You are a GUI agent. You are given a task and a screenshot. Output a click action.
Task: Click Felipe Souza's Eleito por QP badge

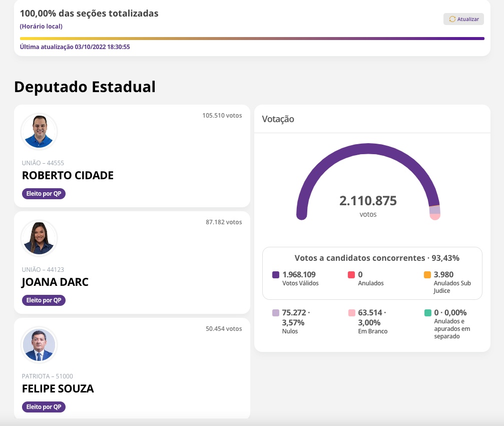click(44, 407)
